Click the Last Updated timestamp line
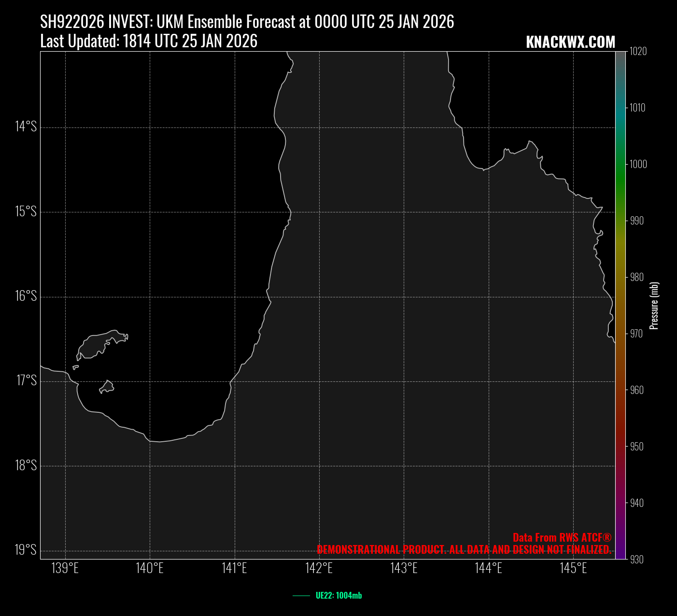 click(x=149, y=42)
